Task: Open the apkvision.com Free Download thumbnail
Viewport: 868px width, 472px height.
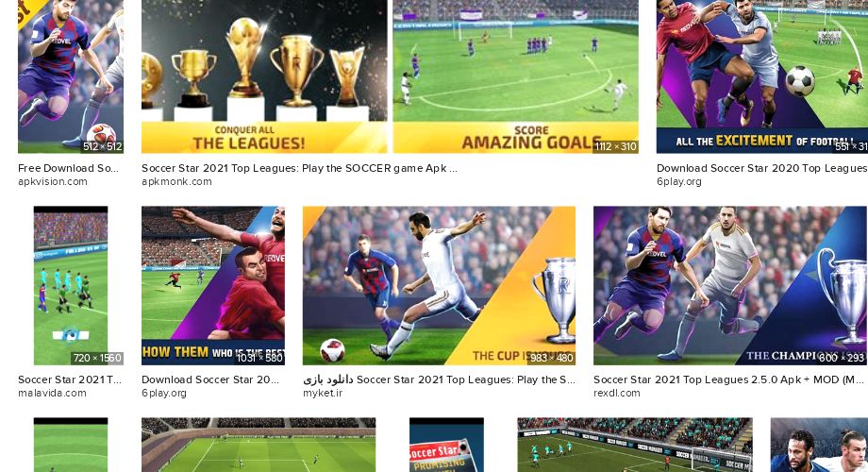Action: [71, 76]
